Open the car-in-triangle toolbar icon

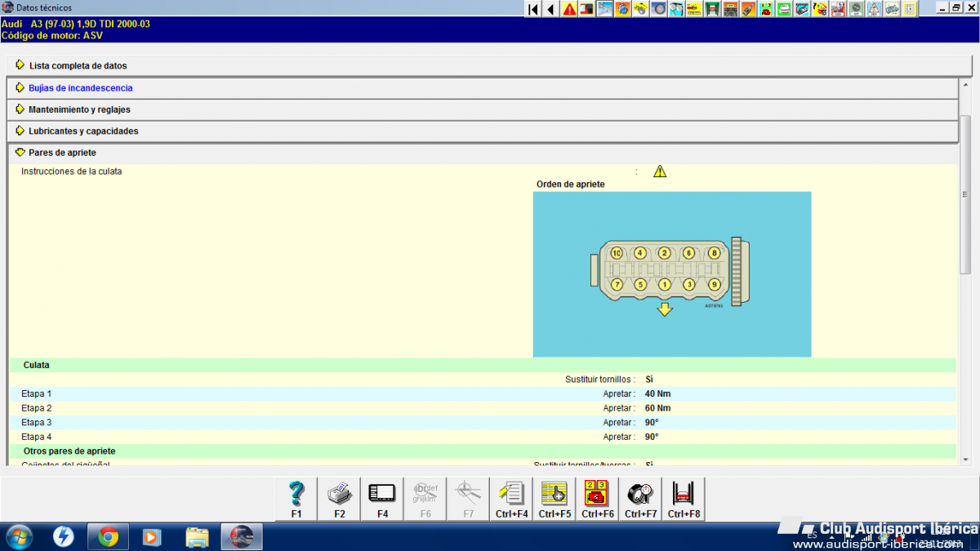coord(873,9)
